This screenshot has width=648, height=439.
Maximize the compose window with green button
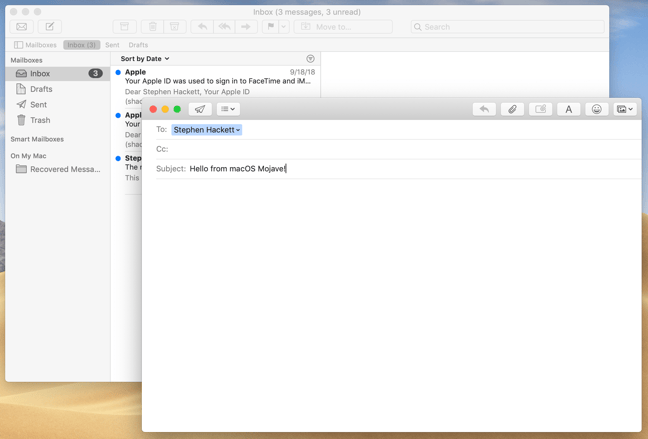click(x=177, y=109)
